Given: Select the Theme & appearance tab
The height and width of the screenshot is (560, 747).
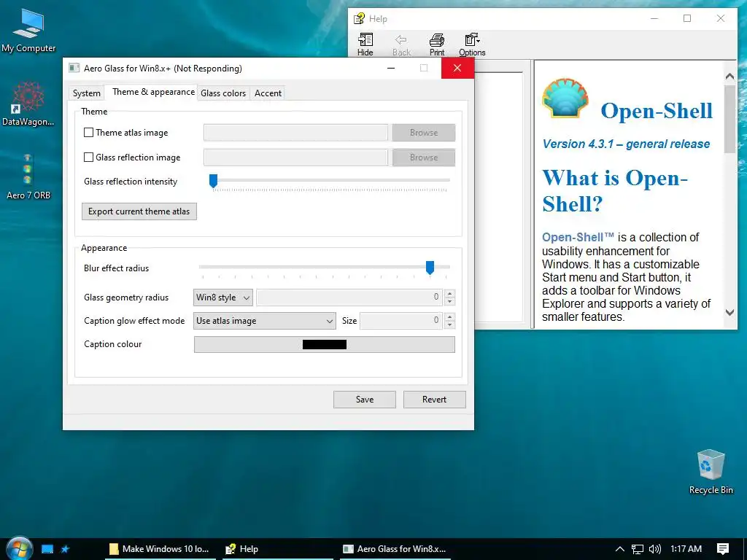Looking at the screenshot, I should (153, 92).
